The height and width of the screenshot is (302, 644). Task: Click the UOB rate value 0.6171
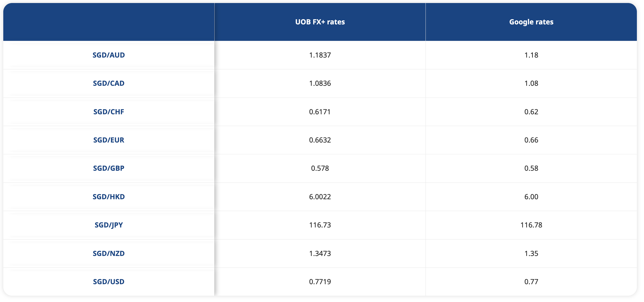[x=320, y=112]
